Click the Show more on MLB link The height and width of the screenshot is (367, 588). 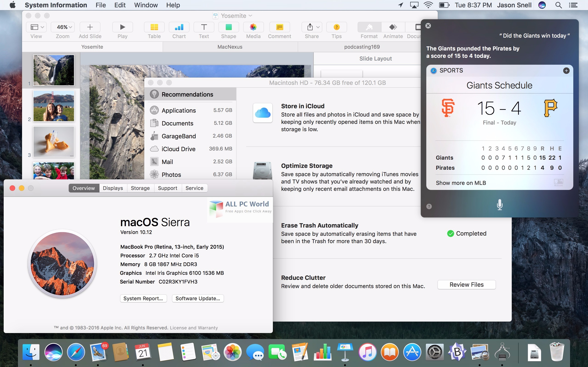[461, 183]
